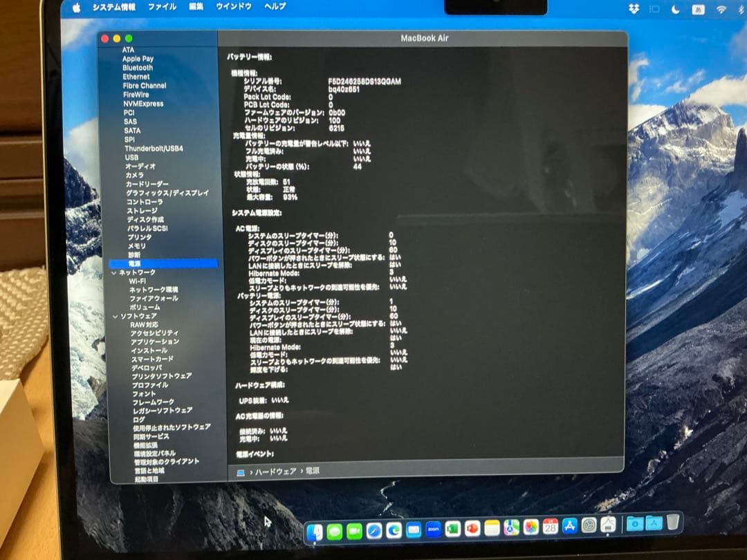Open the ヘルプ menu
This screenshot has width=747, height=560.
275,6
